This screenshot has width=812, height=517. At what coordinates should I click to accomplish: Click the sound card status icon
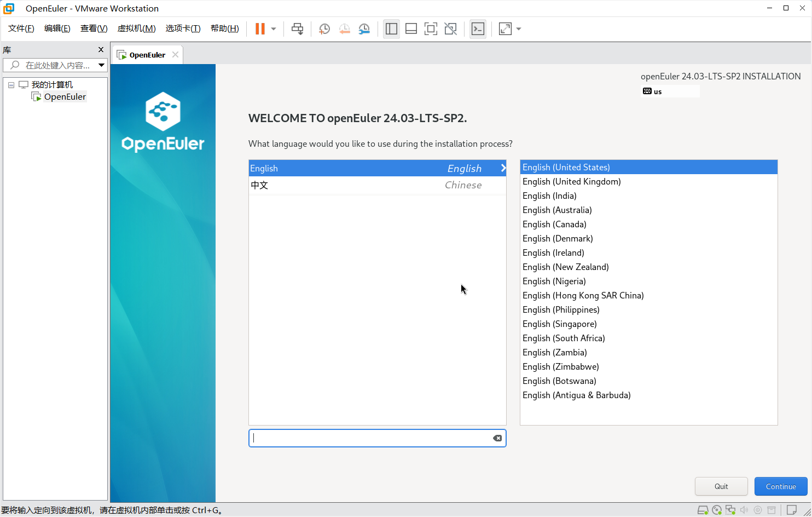click(x=744, y=510)
